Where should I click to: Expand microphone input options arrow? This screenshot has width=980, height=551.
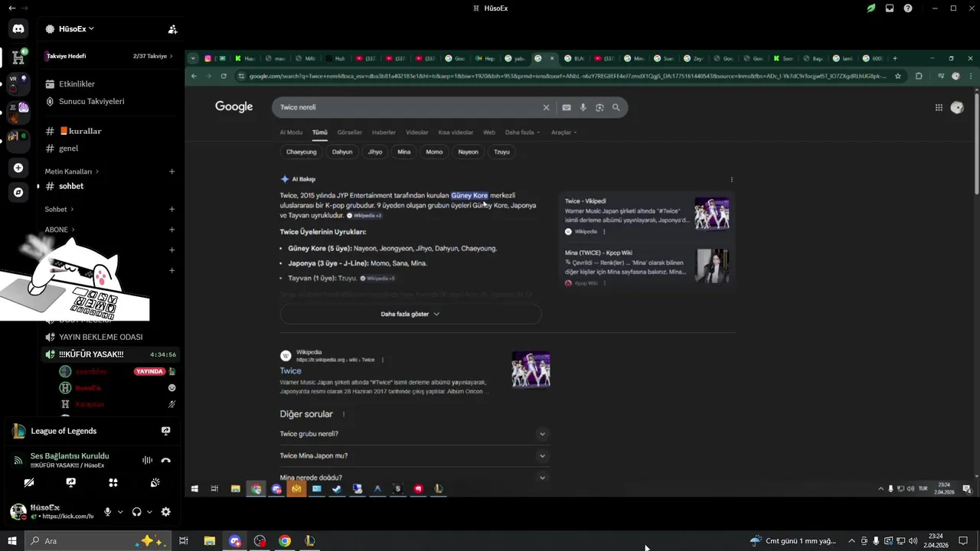point(120,512)
